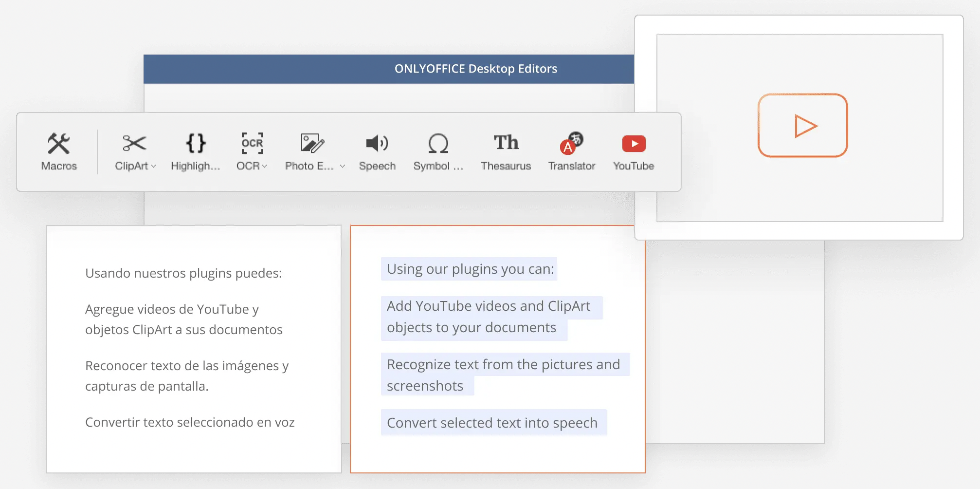This screenshot has height=489, width=980.
Task: Click 'Add YouTube videos and ClipArt' text
Action: [x=489, y=306]
